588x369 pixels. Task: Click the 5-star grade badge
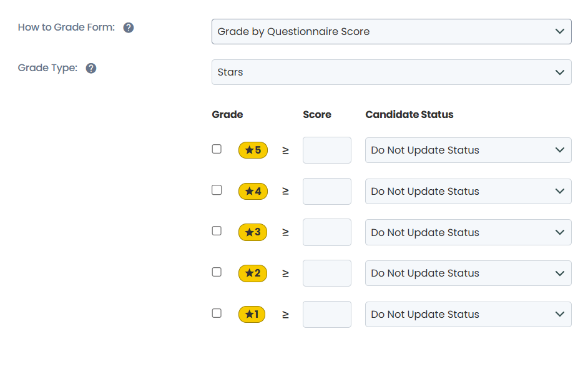(253, 150)
